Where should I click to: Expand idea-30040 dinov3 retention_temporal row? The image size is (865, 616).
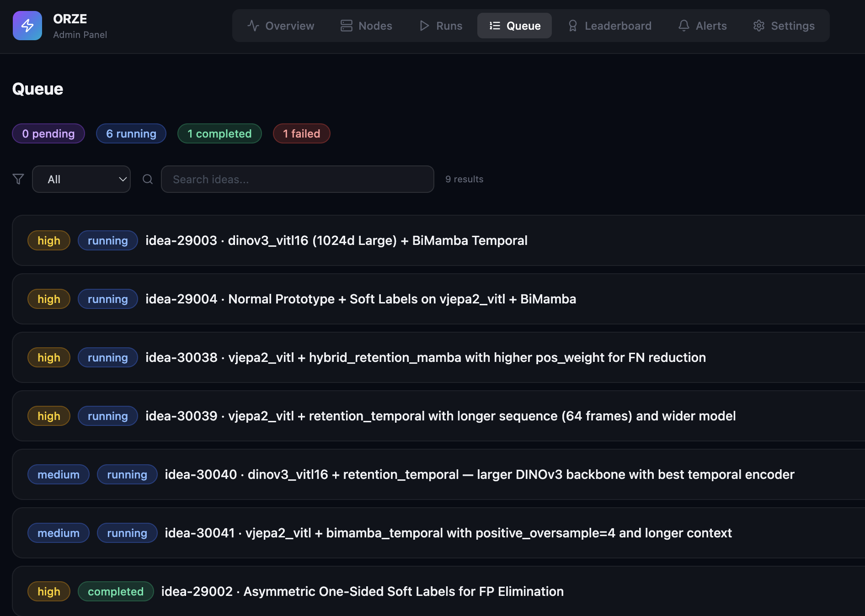tap(479, 474)
